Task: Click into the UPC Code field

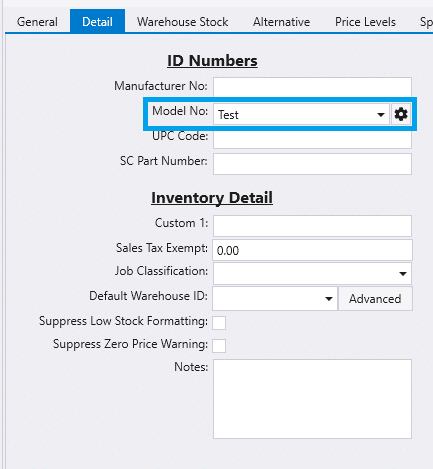Action: [312, 139]
